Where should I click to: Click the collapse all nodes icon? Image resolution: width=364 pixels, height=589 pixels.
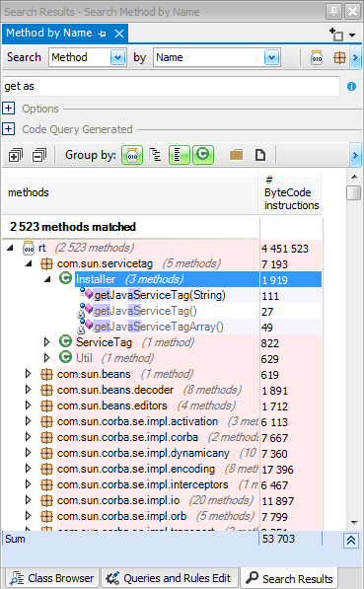pos(39,155)
